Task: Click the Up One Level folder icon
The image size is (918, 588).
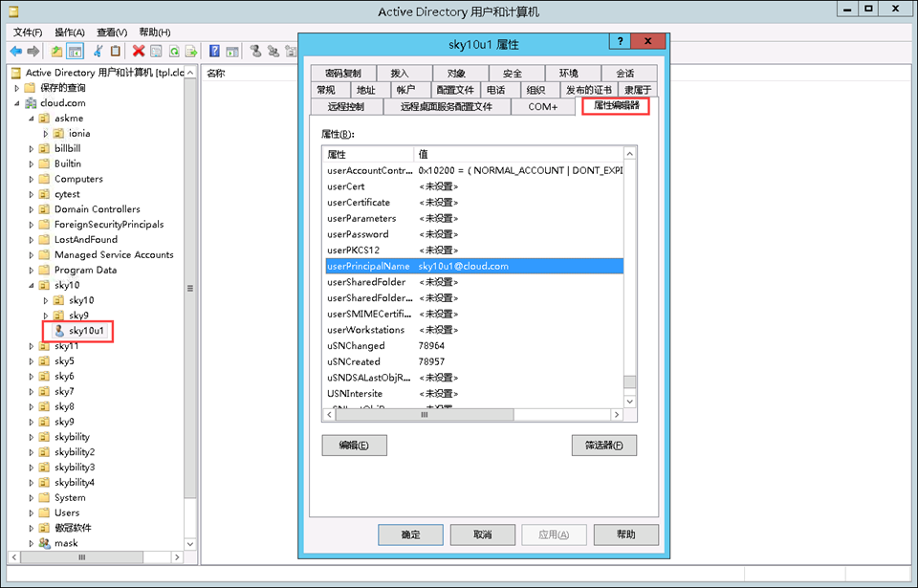Action: click(57, 51)
